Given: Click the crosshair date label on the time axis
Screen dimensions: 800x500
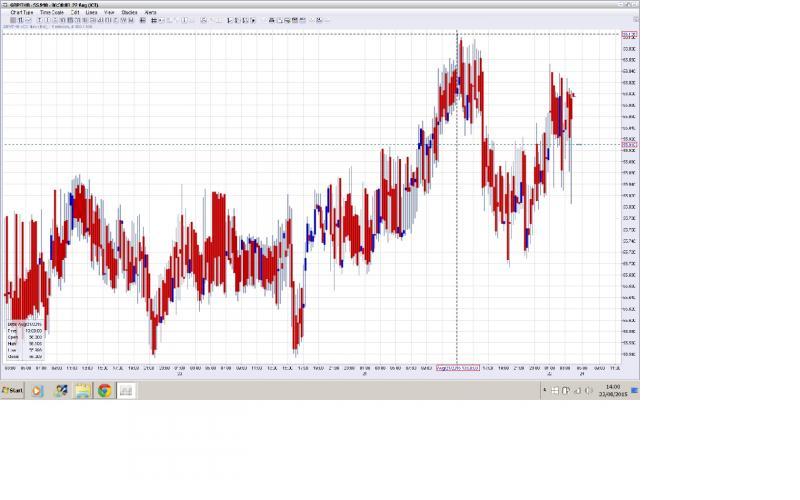Looking at the screenshot, I should (x=458, y=368).
